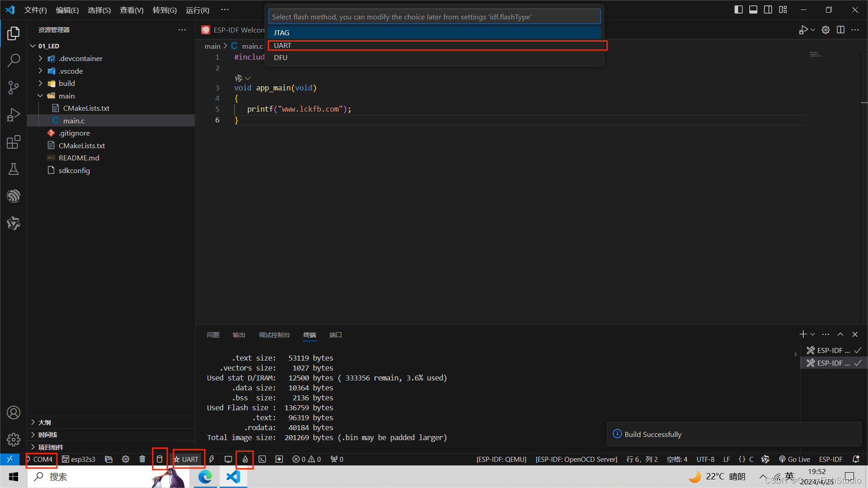Viewport: 868px width, 488px height.
Task: Switch to the 输出 output panel tab
Action: [239, 335]
